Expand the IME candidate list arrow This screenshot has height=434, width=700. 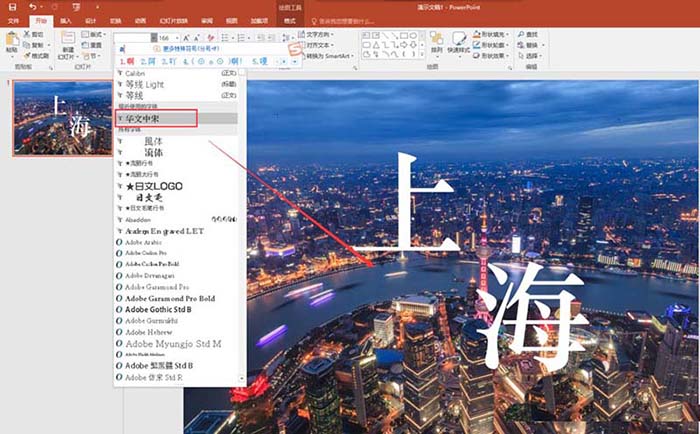tap(294, 62)
